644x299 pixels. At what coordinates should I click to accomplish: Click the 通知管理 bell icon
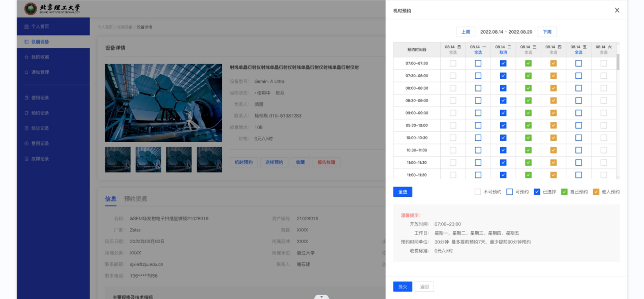26,72
